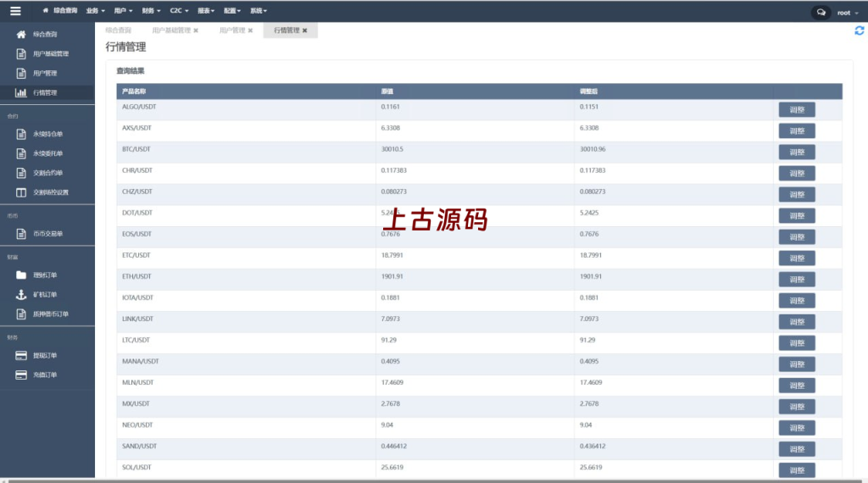Expand the 系统 dropdown menu
The image size is (868, 483).
tap(258, 10)
